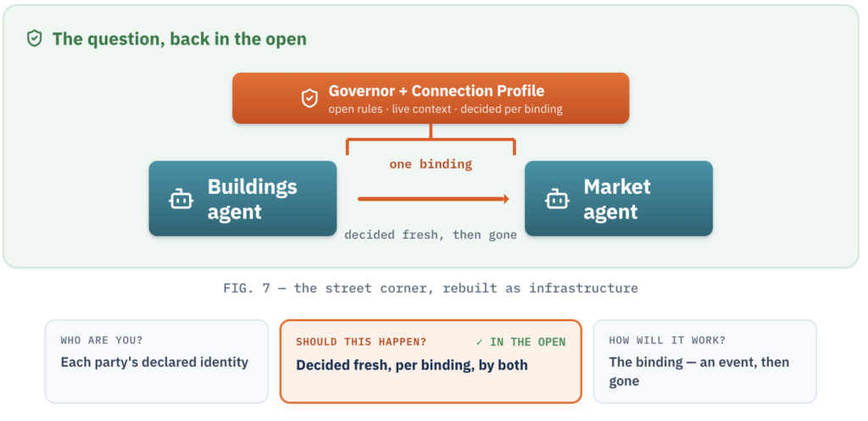Image resolution: width=868 pixels, height=421 pixels.
Task: Open the "Who are you?" card
Action: click(157, 361)
